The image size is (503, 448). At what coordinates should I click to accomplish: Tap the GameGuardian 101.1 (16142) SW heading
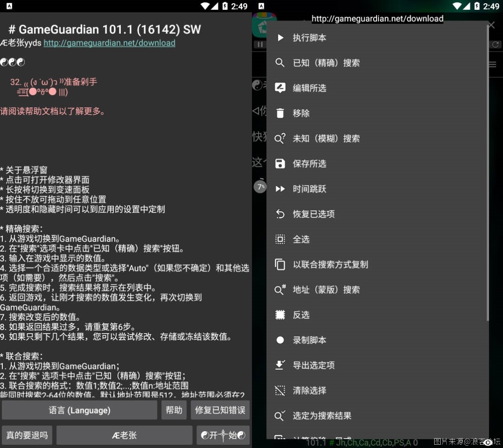point(104,30)
